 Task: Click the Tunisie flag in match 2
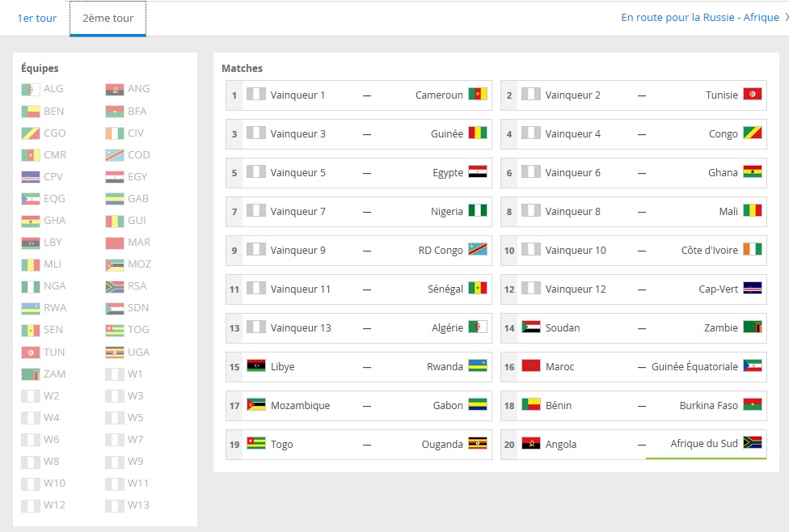click(753, 95)
